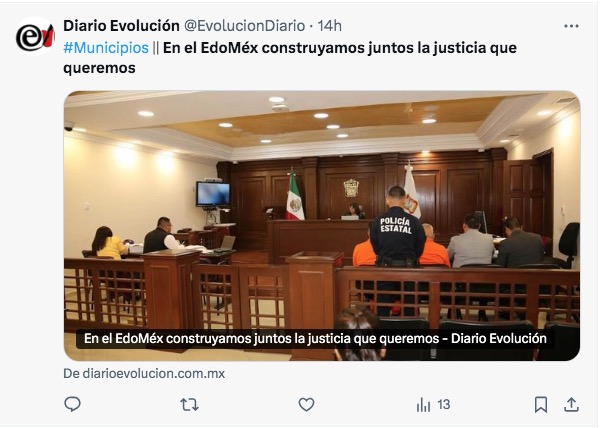Open the courtroom article preview image
Image resolution: width=600 pixels, height=428 pixels.
322,226
